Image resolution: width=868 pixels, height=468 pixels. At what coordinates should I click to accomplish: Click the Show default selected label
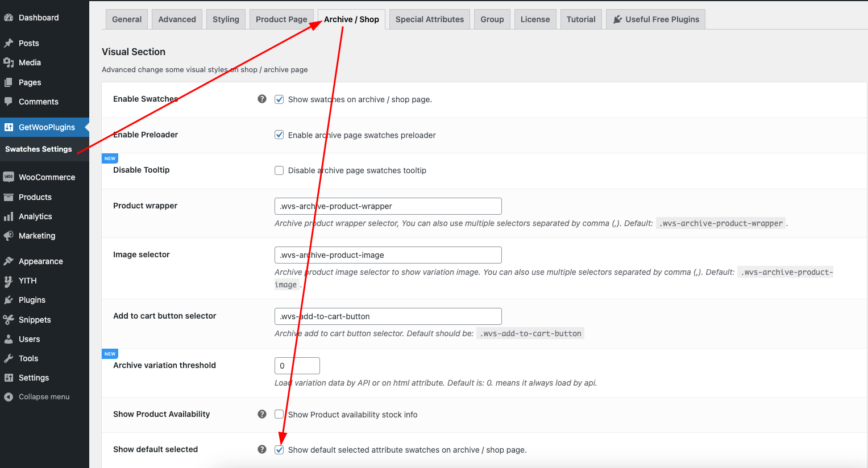[155, 449]
